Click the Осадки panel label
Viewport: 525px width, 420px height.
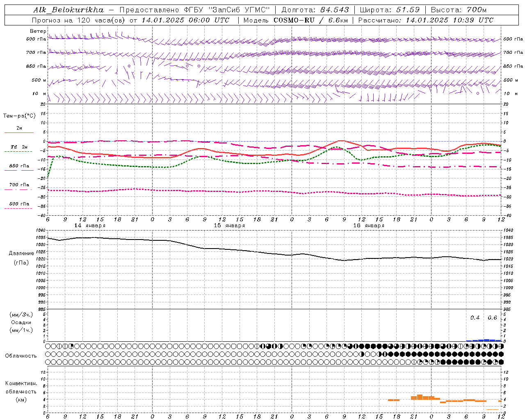click(21, 322)
